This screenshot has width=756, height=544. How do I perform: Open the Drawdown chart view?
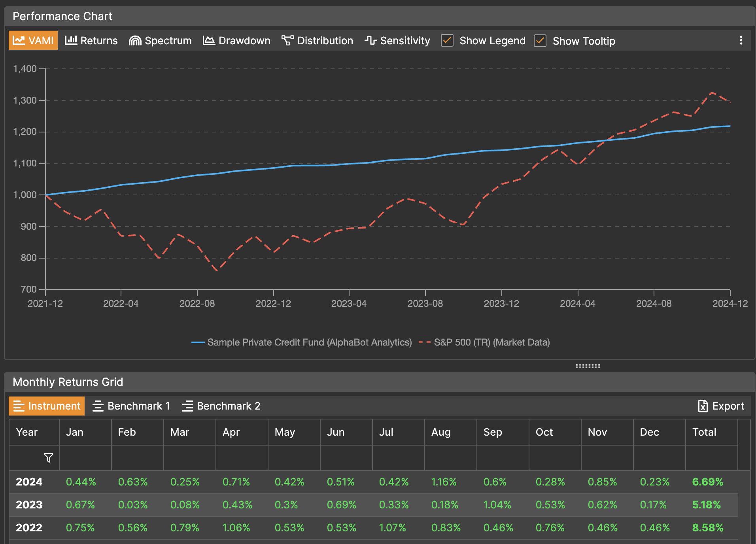tap(236, 41)
